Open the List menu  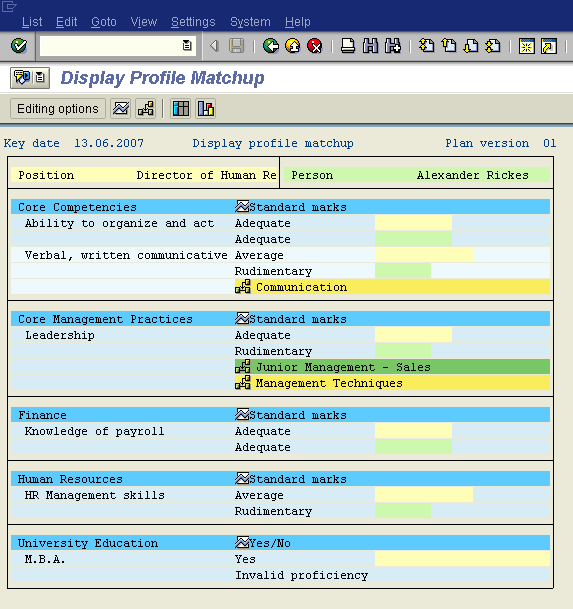coord(32,22)
